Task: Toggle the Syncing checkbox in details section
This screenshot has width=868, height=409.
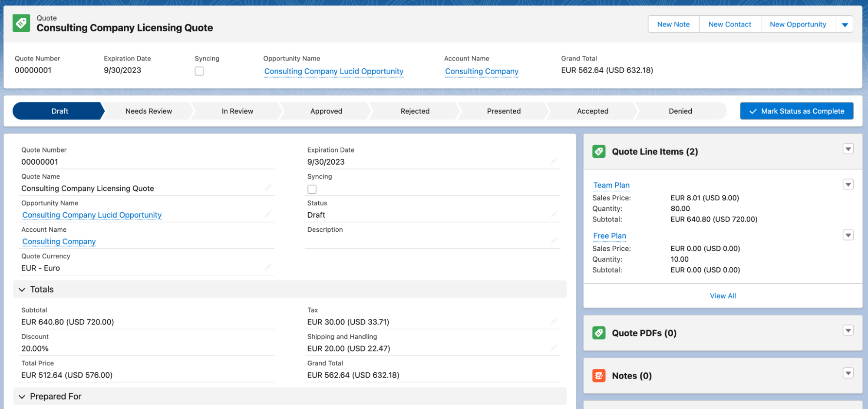Action: [312, 189]
